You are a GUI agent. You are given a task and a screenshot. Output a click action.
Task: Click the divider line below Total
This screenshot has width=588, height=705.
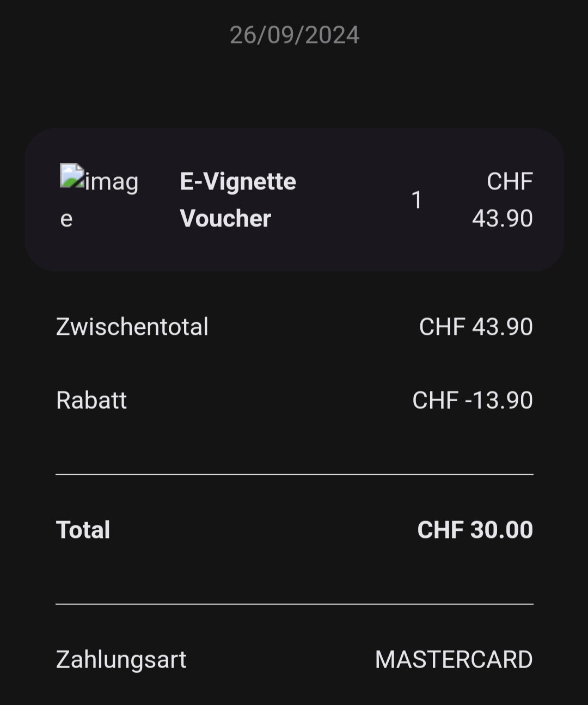294,604
